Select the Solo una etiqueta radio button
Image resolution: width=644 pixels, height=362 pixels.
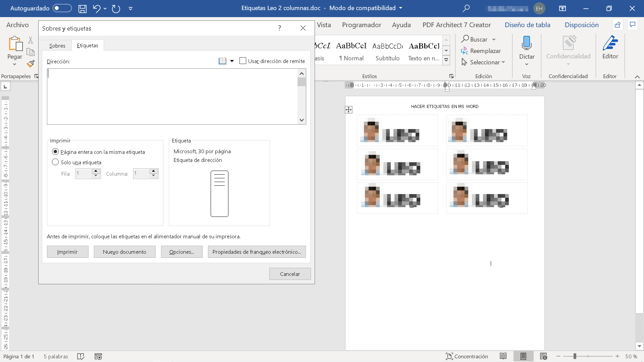tap(55, 162)
